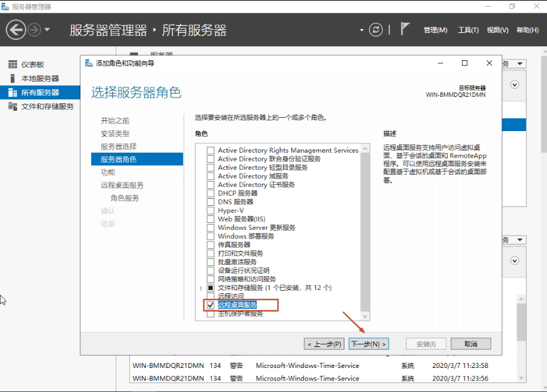Click event row dated 2020/3/7 11:23:58

pos(323,365)
